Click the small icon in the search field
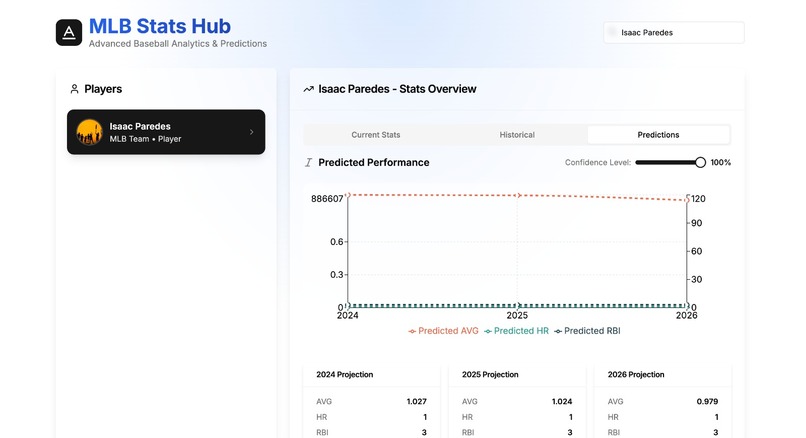Screen dimensions: 806x438 [612, 32]
